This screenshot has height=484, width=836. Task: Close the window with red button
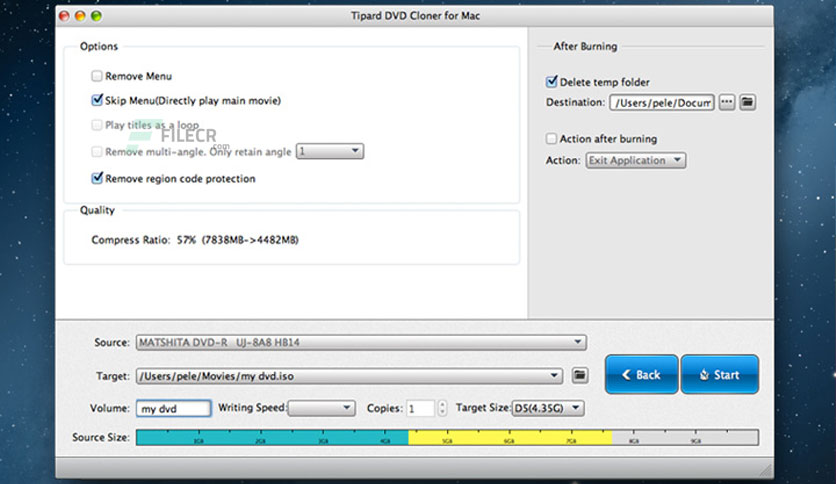tap(65, 16)
